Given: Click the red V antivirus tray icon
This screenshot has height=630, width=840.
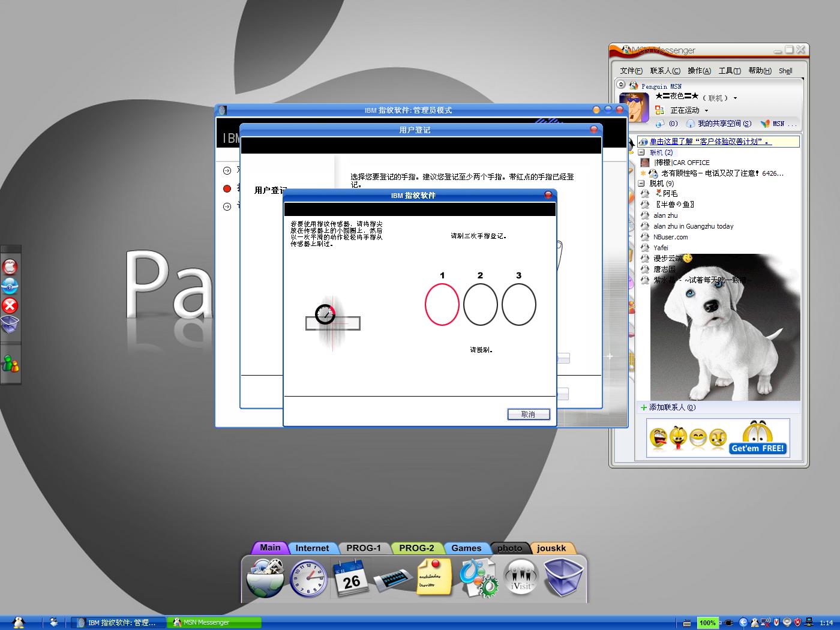Looking at the screenshot, I should click(x=776, y=623).
